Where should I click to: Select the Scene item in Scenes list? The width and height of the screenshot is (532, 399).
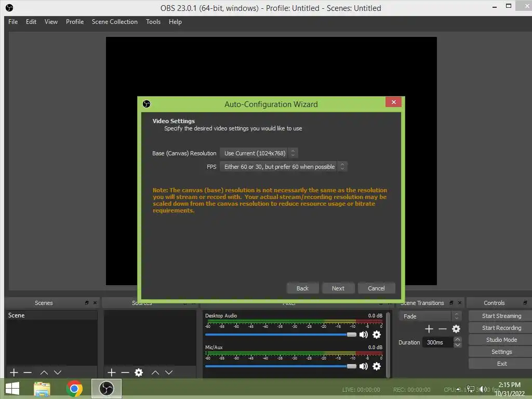click(x=51, y=315)
